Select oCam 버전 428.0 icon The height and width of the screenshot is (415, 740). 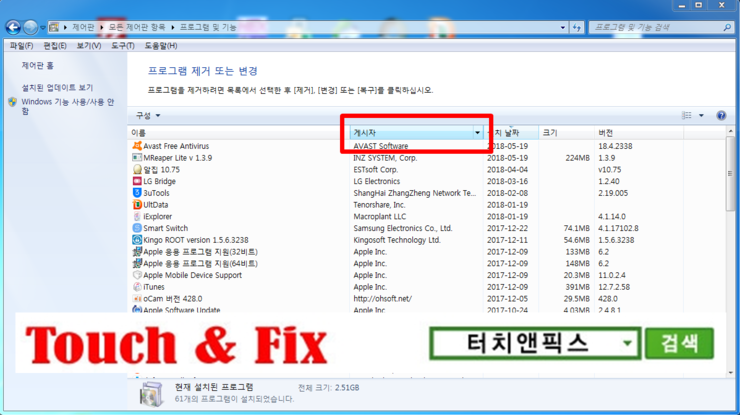[137, 299]
